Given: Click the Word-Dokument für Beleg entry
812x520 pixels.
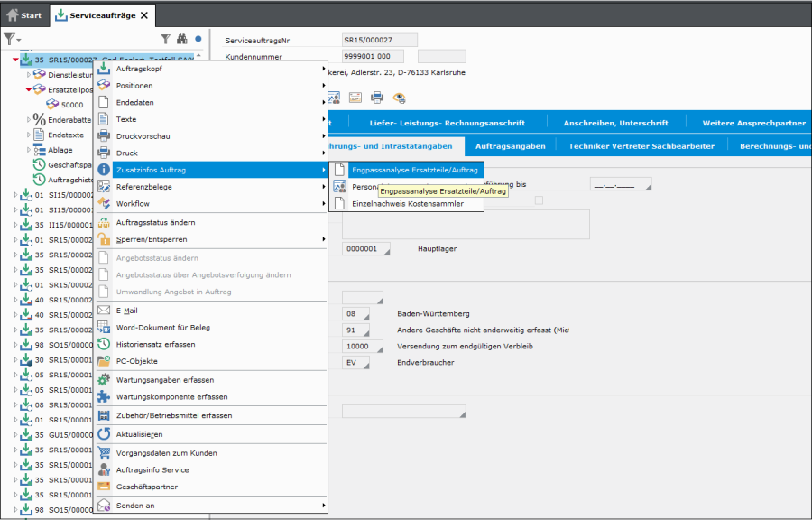Looking at the screenshot, I should click(x=162, y=327).
